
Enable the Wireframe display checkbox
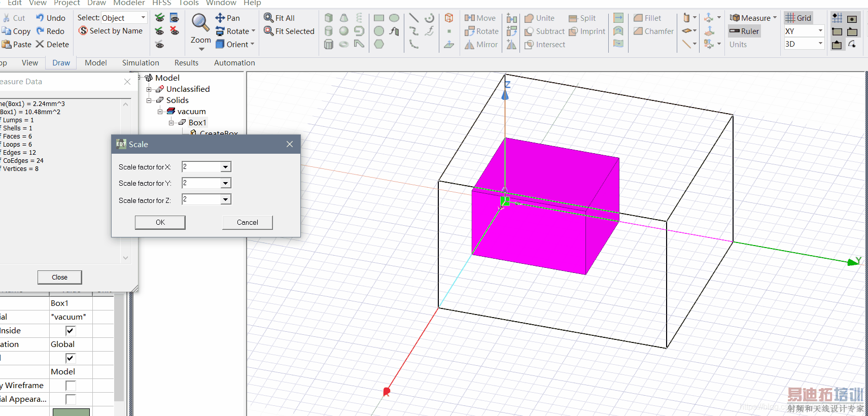(71, 386)
